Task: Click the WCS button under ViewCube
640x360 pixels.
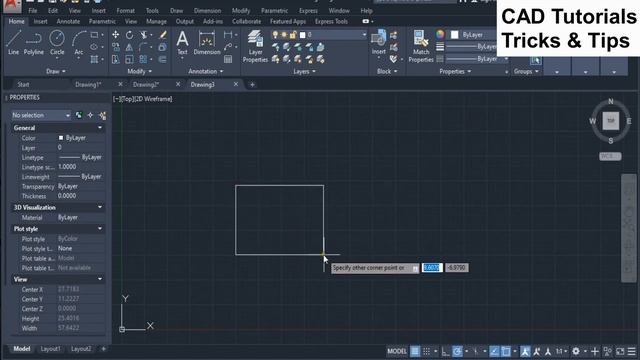Action: coord(610,156)
